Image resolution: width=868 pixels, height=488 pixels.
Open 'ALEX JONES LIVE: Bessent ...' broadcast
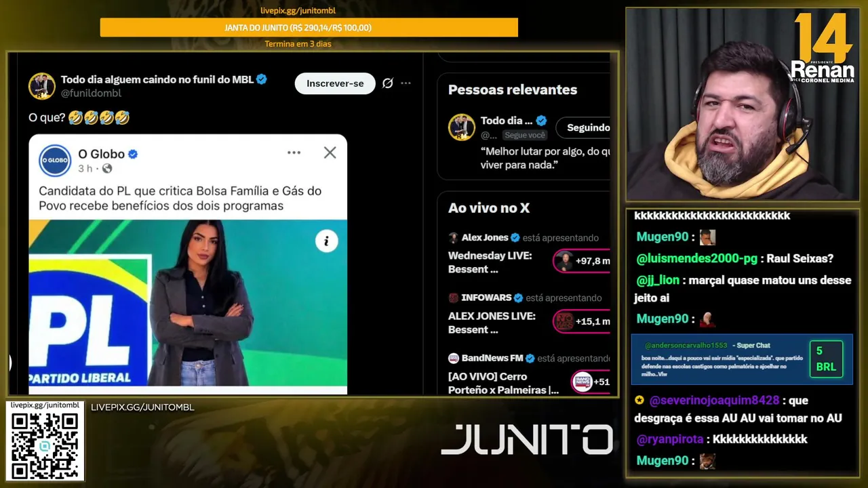[492, 323]
